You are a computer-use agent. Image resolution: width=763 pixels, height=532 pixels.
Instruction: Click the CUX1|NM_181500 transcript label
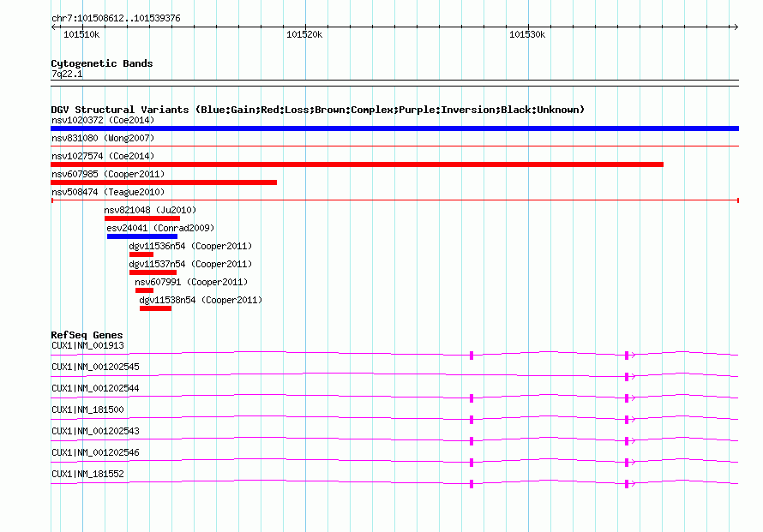(x=87, y=410)
